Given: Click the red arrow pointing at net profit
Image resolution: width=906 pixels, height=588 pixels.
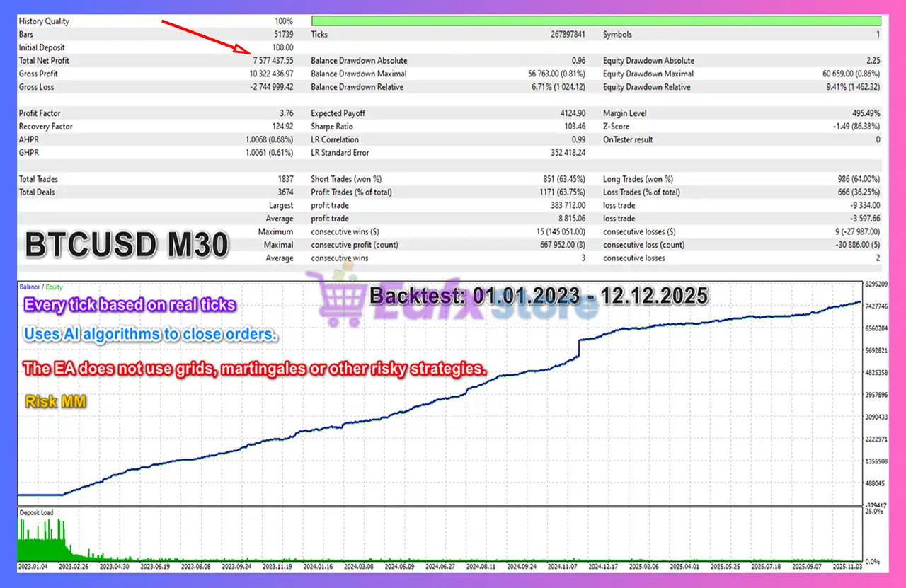Looking at the screenshot, I should [207, 37].
